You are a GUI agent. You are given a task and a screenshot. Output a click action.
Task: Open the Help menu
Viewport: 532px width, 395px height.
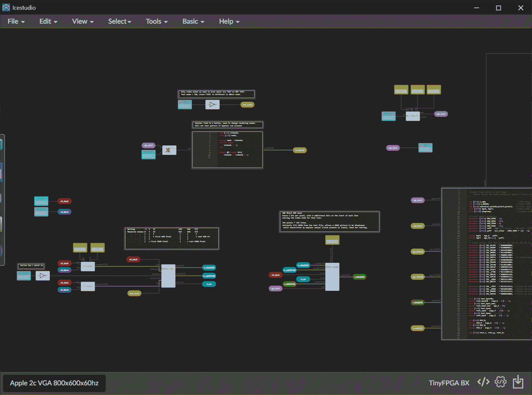(229, 21)
